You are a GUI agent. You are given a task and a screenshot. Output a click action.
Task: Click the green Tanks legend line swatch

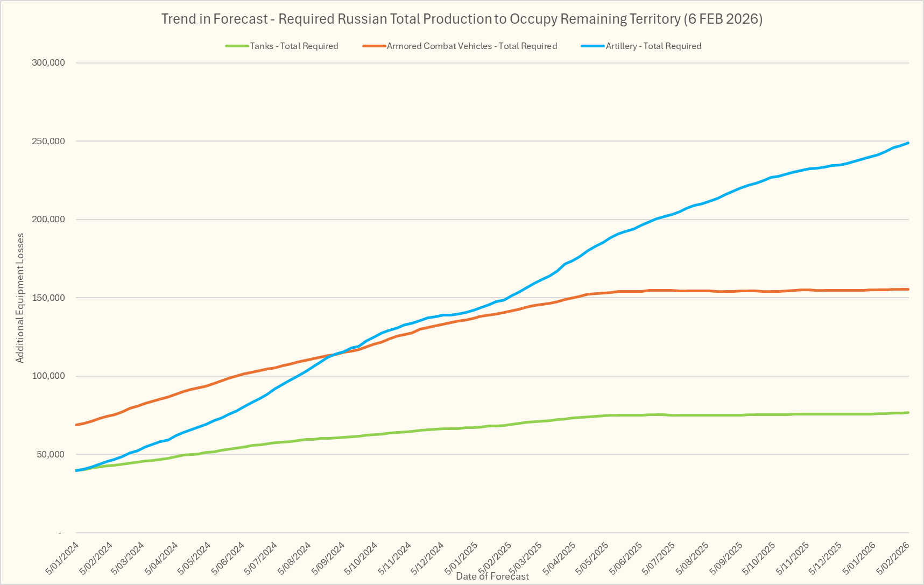pyautogui.click(x=237, y=46)
